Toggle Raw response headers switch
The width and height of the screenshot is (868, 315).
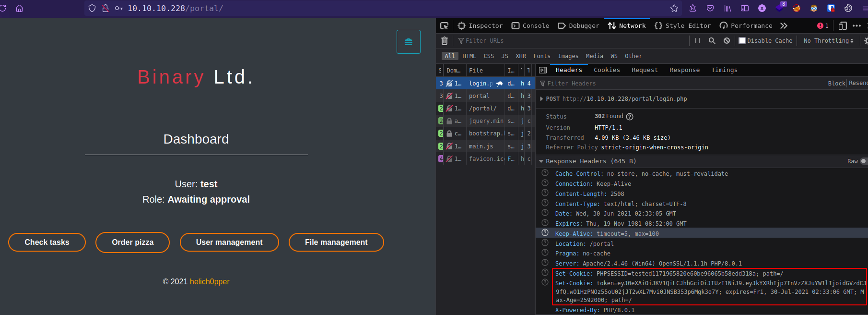coord(863,161)
